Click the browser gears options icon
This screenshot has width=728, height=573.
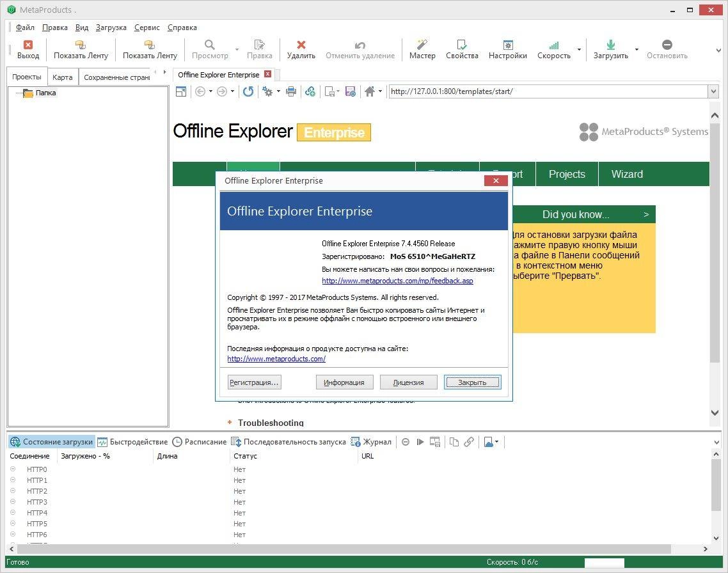267,91
